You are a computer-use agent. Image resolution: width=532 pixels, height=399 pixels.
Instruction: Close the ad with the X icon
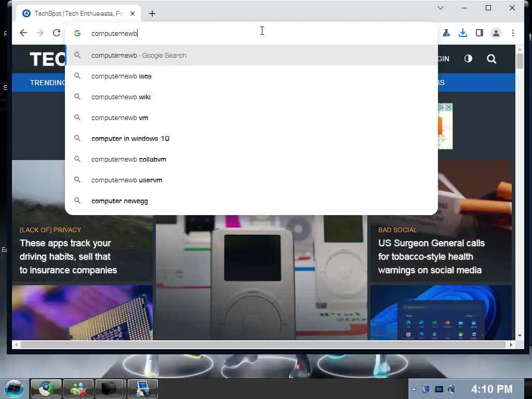(448, 107)
